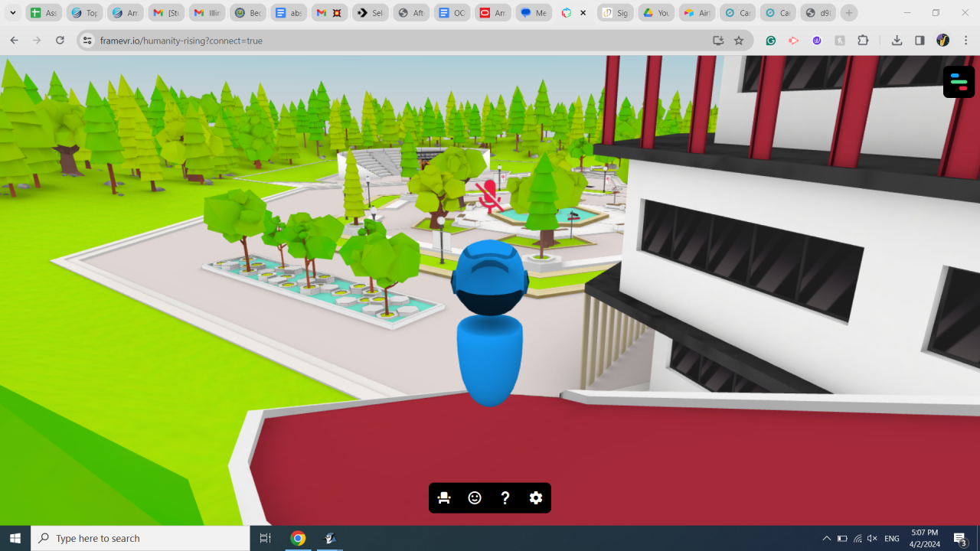This screenshot has width=980, height=551.
Task: Toggle the muted volume icon in system tray
Action: click(872, 539)
